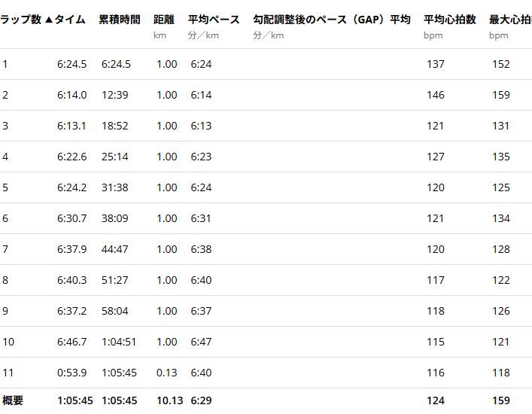The width and height of the screenshot is (532, 414).
Task: Select lap 11 distance 0.13
Action: point(166,373)
